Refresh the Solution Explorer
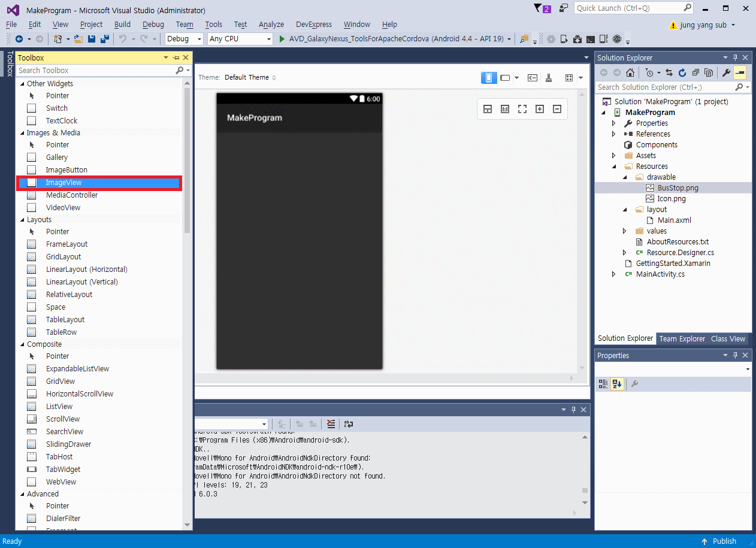Image resolution: width=756 pixels, height=548 pixels. click(x=682, y=72)
